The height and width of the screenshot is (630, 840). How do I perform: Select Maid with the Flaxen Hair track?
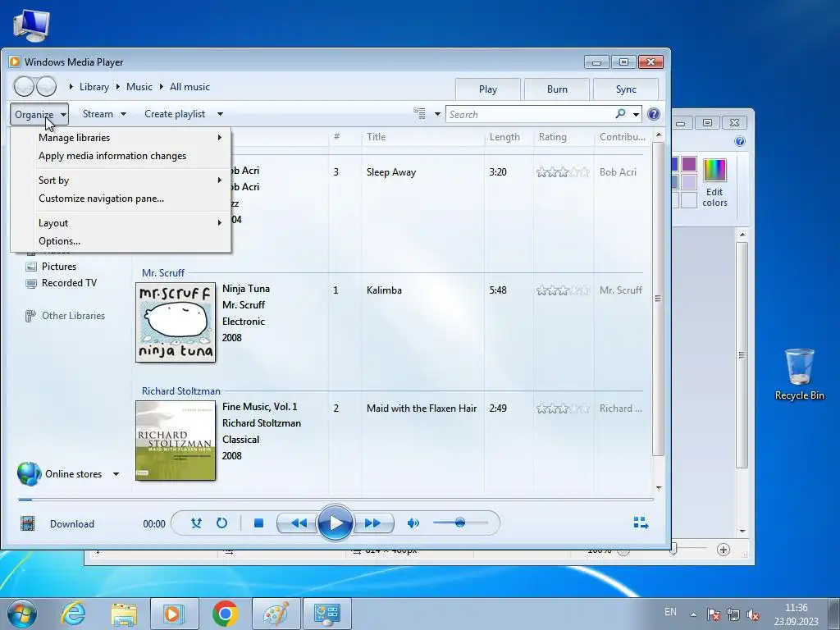pyautogui.click(x=422, y=409)
